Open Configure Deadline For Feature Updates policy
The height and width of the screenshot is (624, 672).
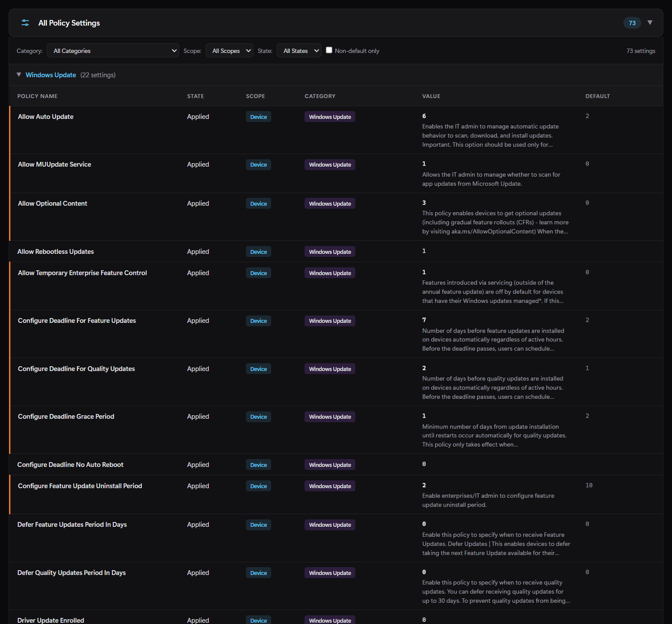77,321
